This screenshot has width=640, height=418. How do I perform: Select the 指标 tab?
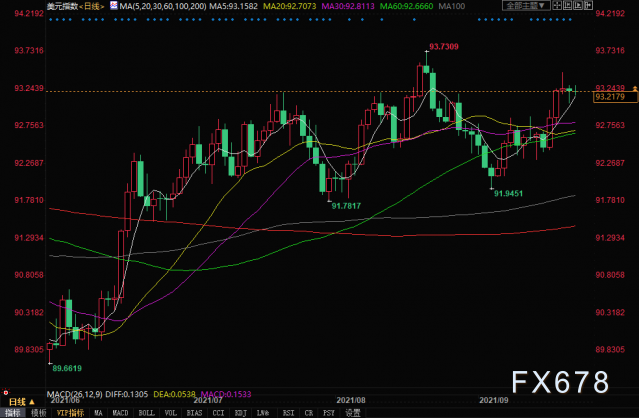click(x=12, y=413)
